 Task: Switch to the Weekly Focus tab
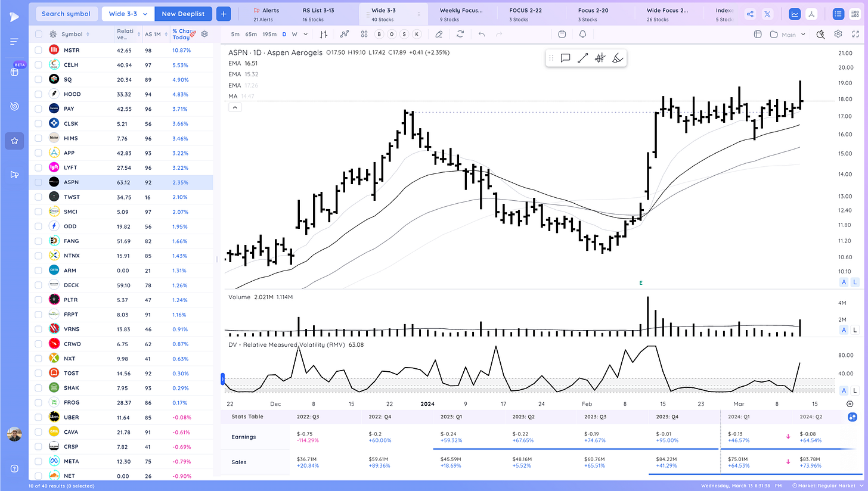pos(460,14)
